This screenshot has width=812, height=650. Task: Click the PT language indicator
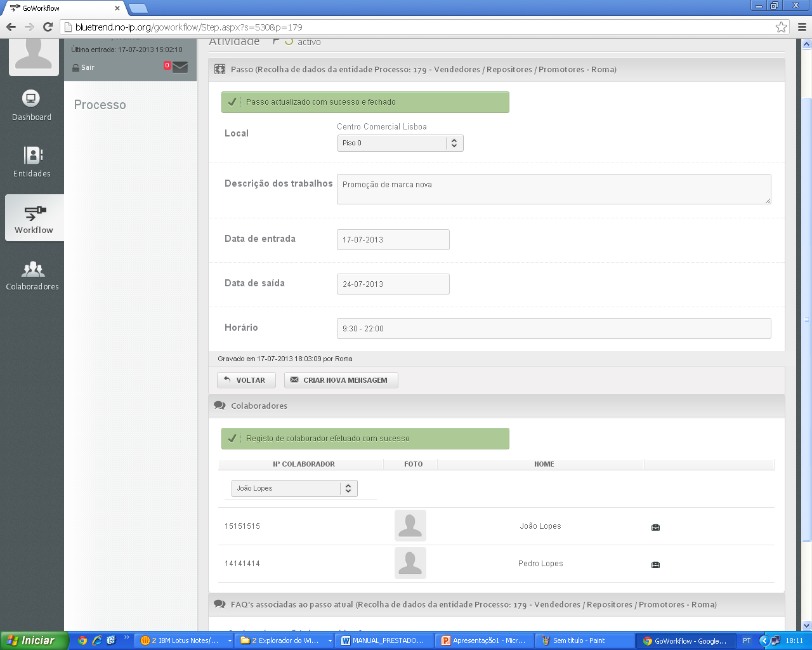point(747,640)
